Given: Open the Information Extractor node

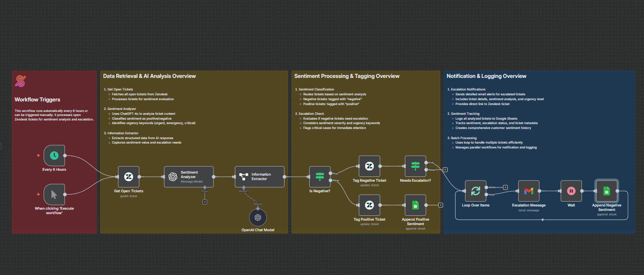Looking at the screenshot, I should [260, 177].
